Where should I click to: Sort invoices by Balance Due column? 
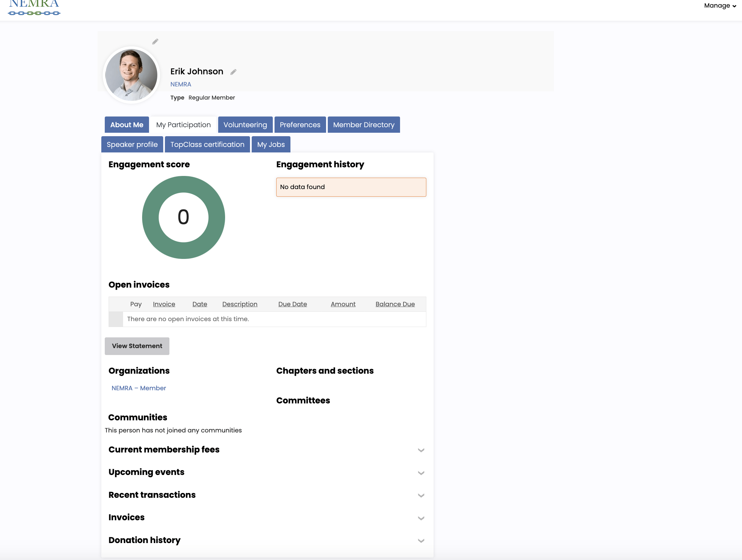coord(395,304)
